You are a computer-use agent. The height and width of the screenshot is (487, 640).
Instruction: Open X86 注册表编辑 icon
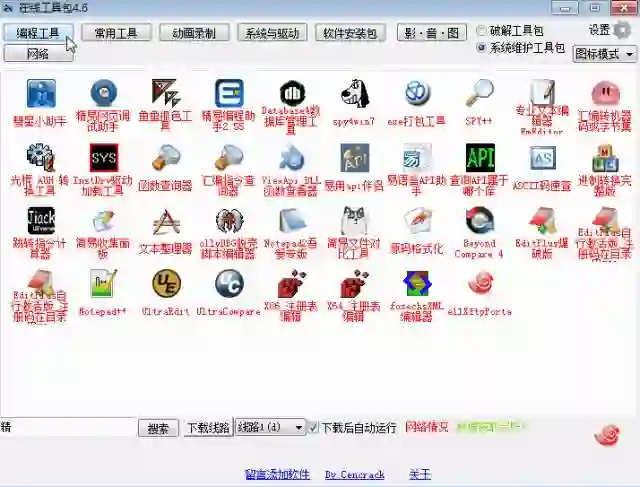pos(292,284)
